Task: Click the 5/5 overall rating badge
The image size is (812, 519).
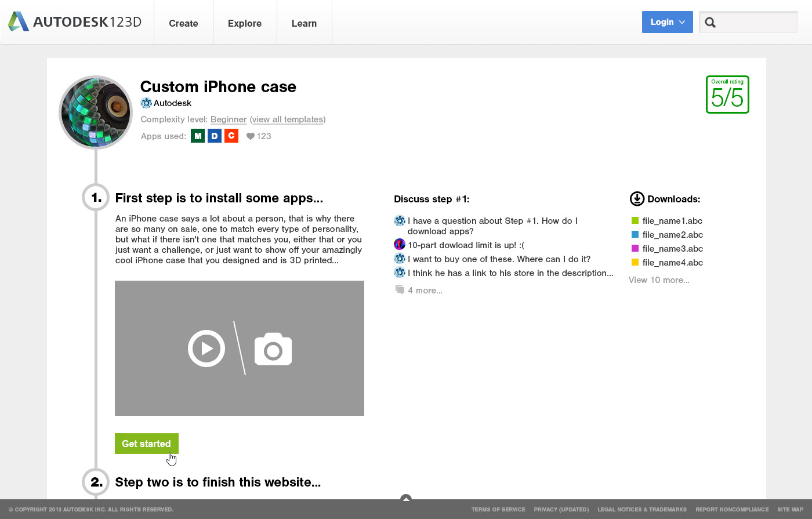Action: coord(727,95)
